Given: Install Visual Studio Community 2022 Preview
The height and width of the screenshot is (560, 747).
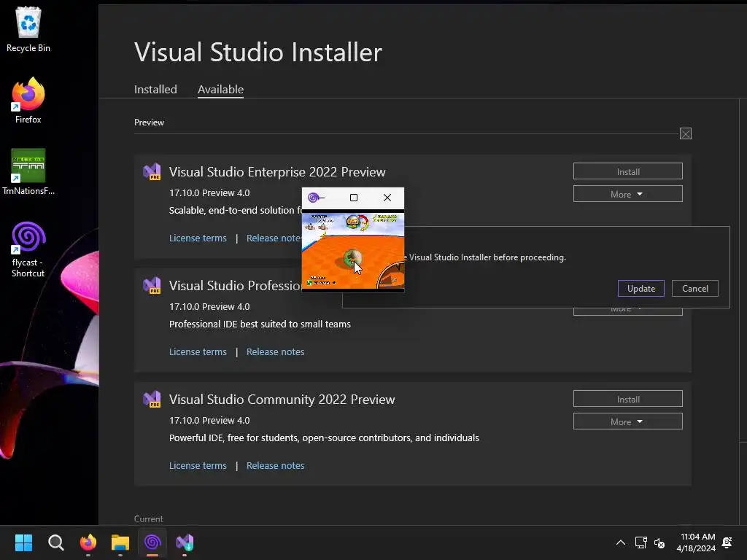Looking at the screenshot, I should (x=628, y=399).
